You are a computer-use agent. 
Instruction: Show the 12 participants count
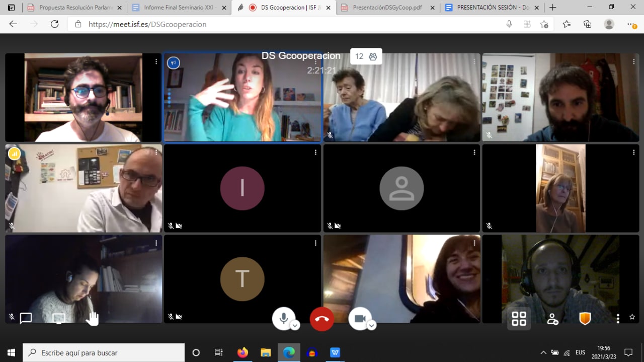(x=366, y=56)
